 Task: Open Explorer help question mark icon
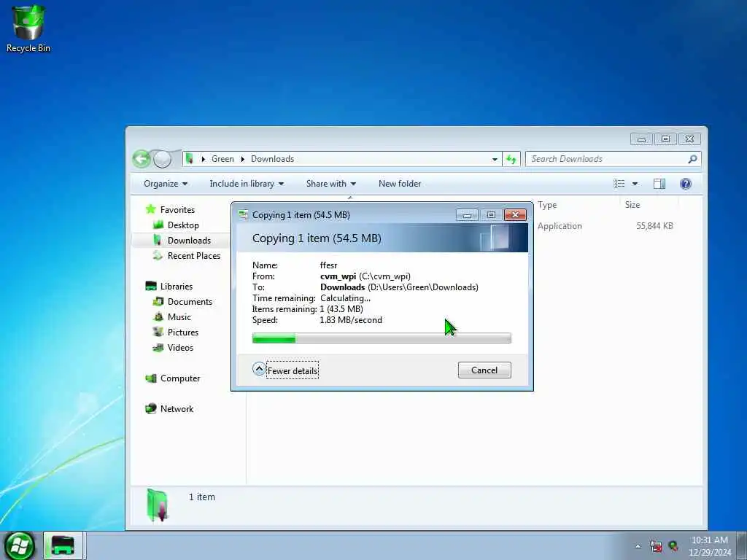[686, 184]
